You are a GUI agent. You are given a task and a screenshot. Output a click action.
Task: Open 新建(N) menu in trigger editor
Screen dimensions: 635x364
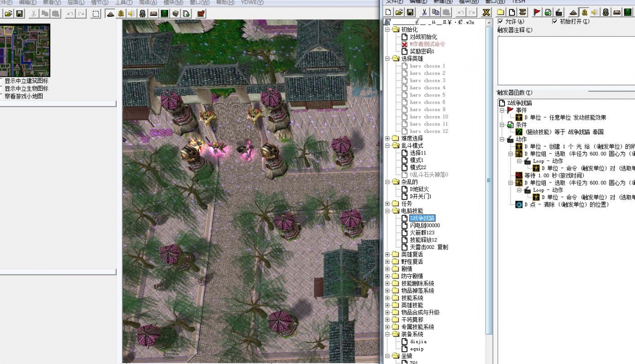[x=443, y=2]
